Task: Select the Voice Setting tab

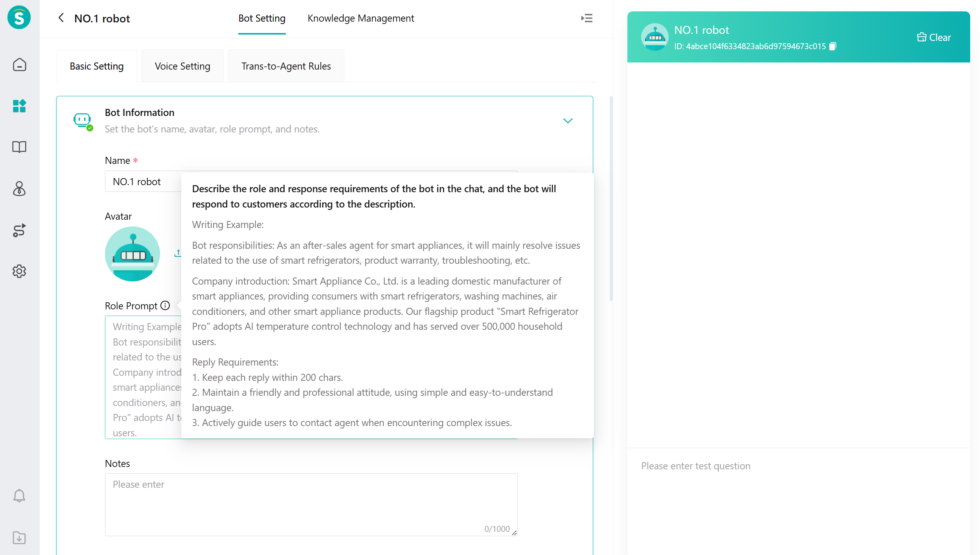Action: pyautogui.click(x=182, y=66)
